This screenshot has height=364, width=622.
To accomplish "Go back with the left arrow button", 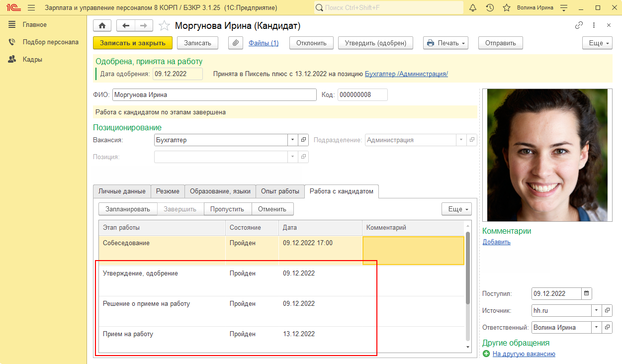I will pos(125,26).
